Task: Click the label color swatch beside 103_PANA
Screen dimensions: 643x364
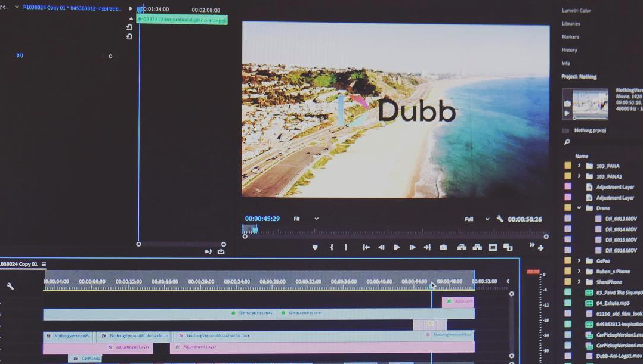Action: coord(568,166)
